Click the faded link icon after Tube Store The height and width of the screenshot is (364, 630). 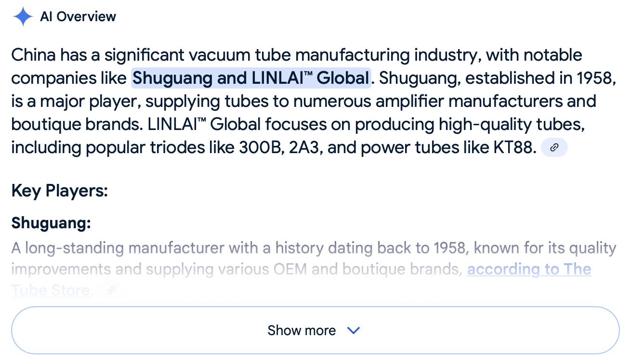point(112,290)
